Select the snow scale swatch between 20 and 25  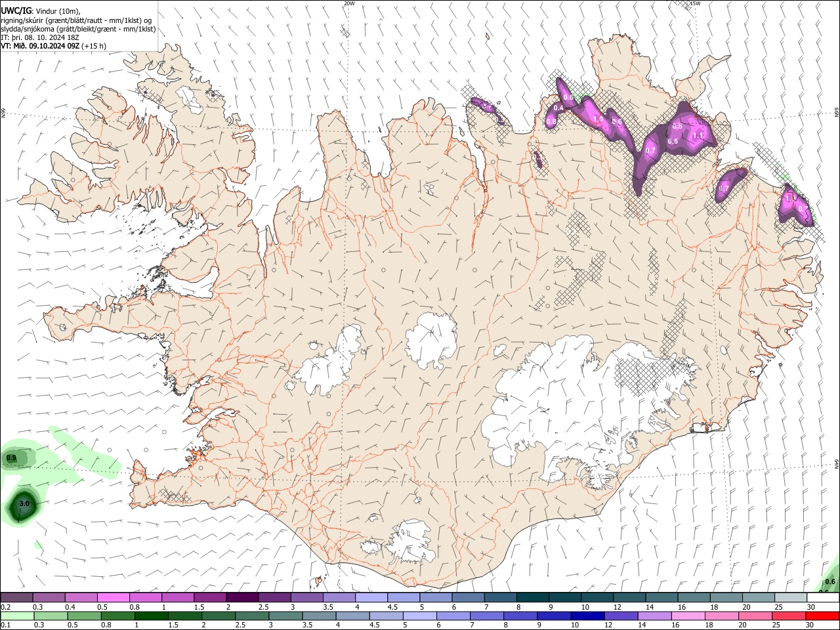(758, 597)
